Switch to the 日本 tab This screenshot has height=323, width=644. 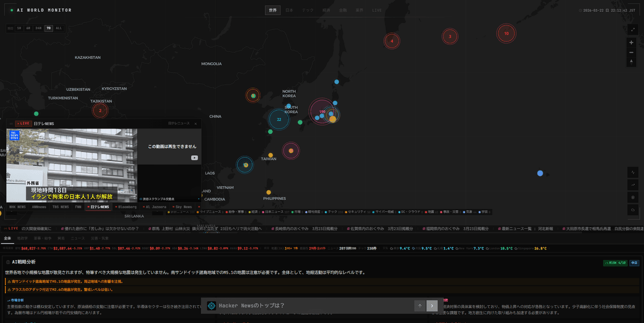(289, 10)
